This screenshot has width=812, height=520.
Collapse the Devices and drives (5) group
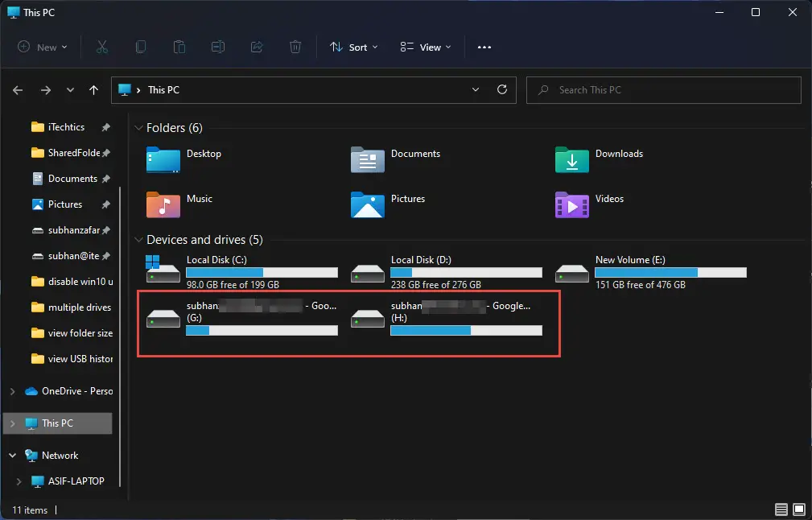138,240
